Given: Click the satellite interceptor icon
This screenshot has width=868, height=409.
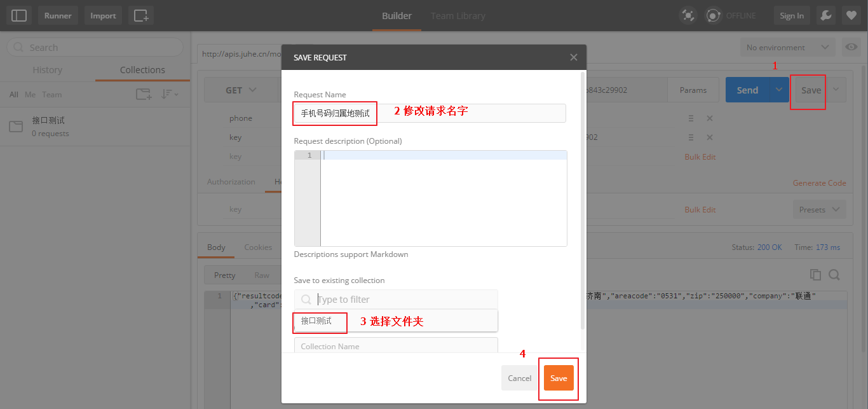Looking at the screenshot, I should point(688,15).
